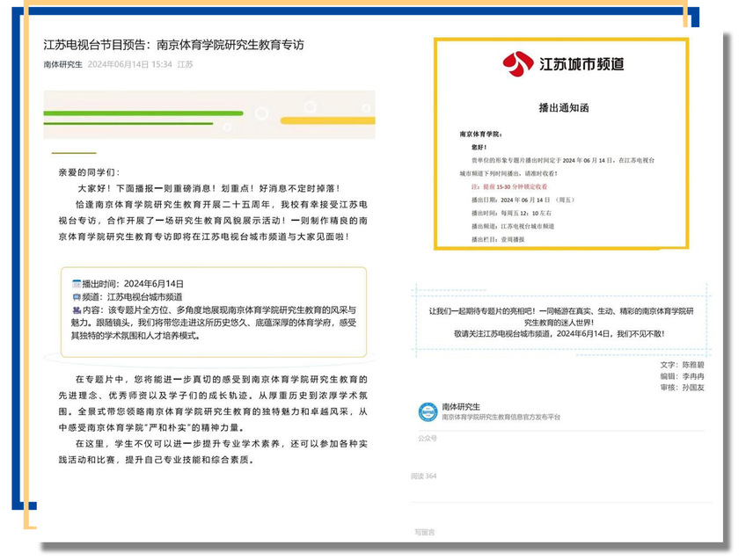This screenshot has height=560, width=746.
Task: Open 写留言 to write a comment
Action: pos(425,532)
